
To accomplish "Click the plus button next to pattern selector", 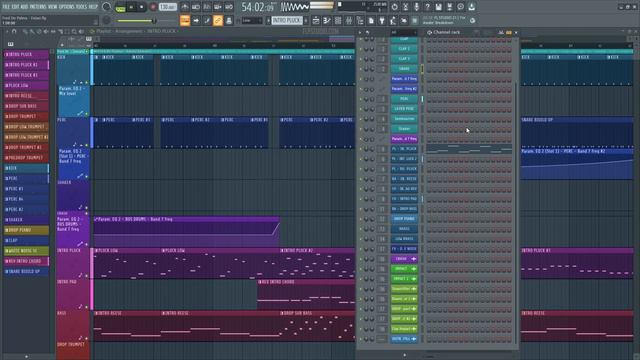I will click(306, 20).
